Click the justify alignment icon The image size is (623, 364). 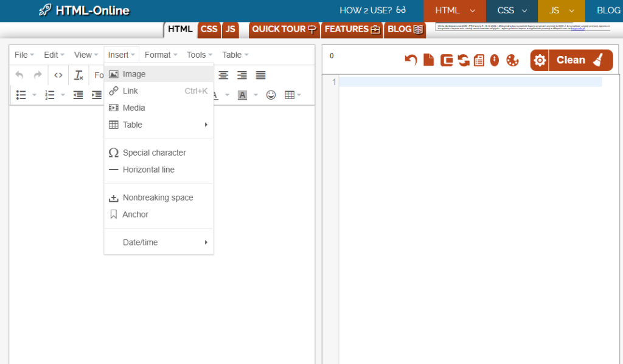(260, 75)
